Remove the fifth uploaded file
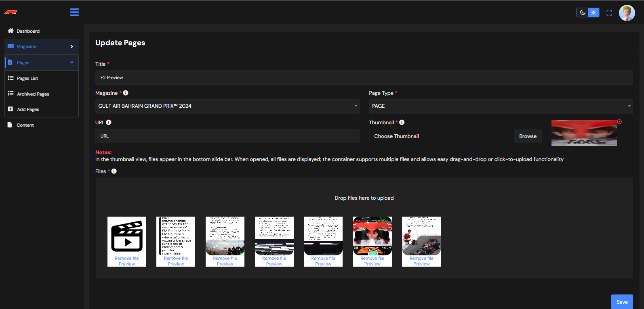The width and height of the screenshot is (644, 309). [323, 259]
